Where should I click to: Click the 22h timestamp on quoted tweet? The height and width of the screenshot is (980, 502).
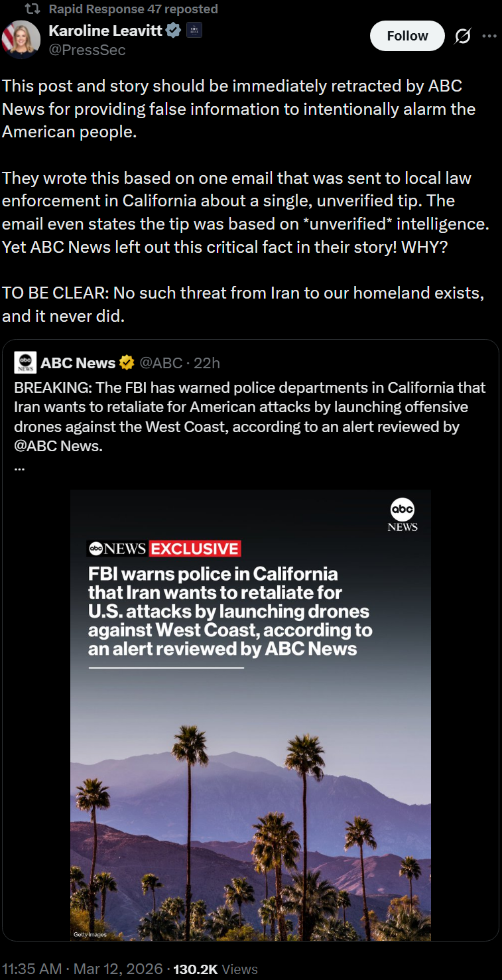[207, 363]
